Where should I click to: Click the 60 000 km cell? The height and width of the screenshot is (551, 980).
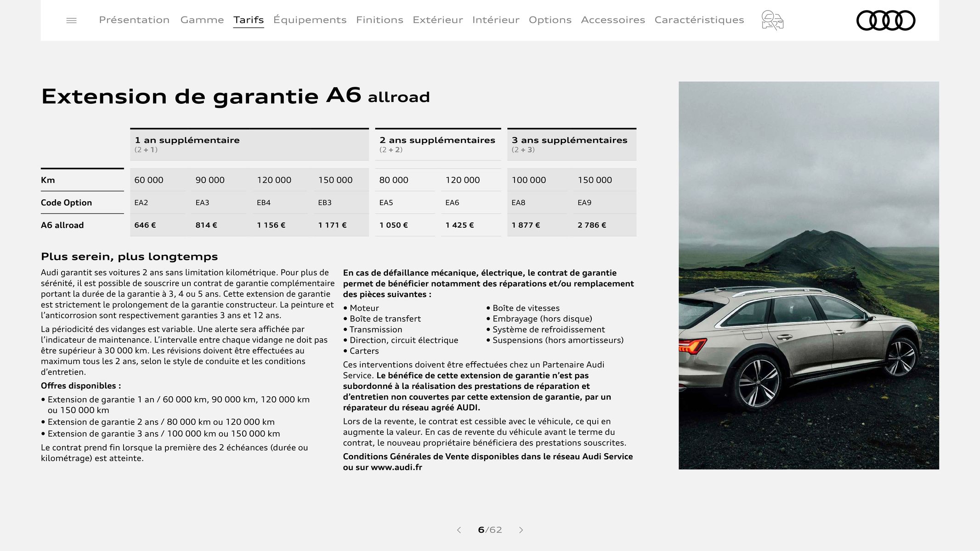149,180
